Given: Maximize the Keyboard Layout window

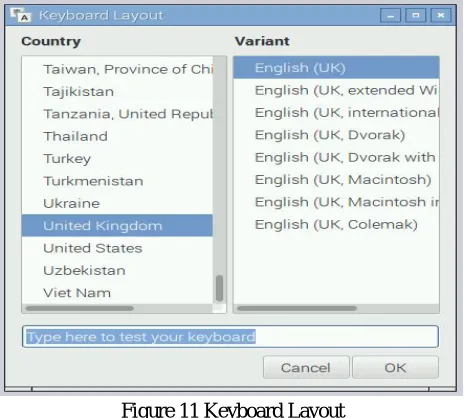Looking at the screenshot, I should 415,15.
